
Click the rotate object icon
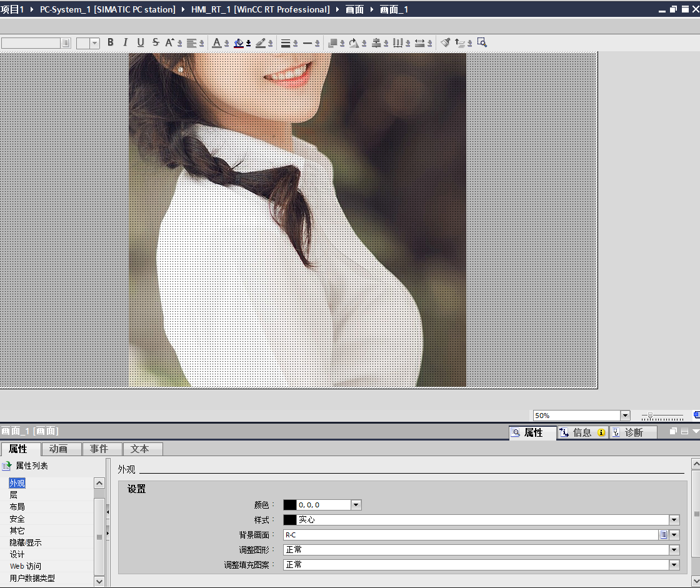[x=354, y=42]
